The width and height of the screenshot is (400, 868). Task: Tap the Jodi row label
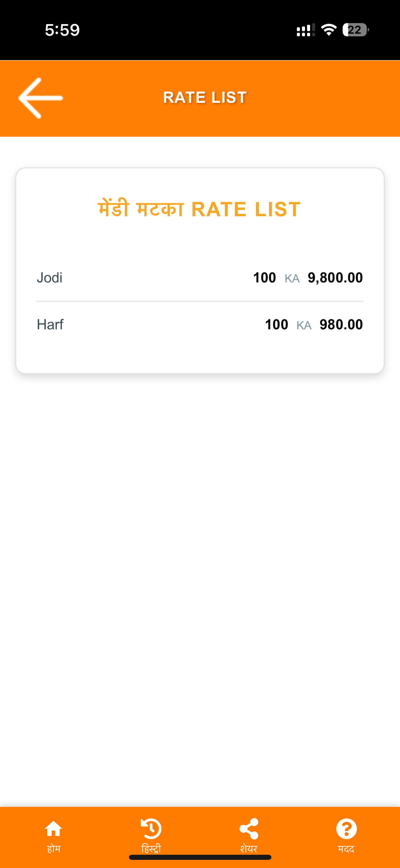[x=50, y=278]
